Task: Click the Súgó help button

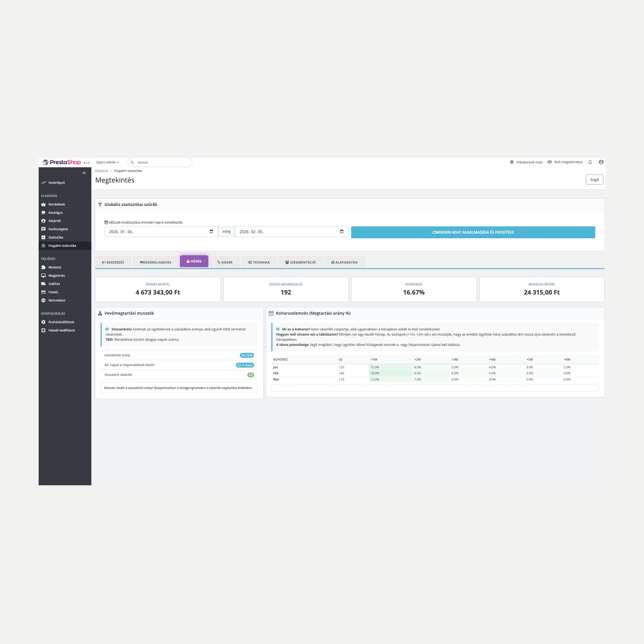Action: pos(594,180)
